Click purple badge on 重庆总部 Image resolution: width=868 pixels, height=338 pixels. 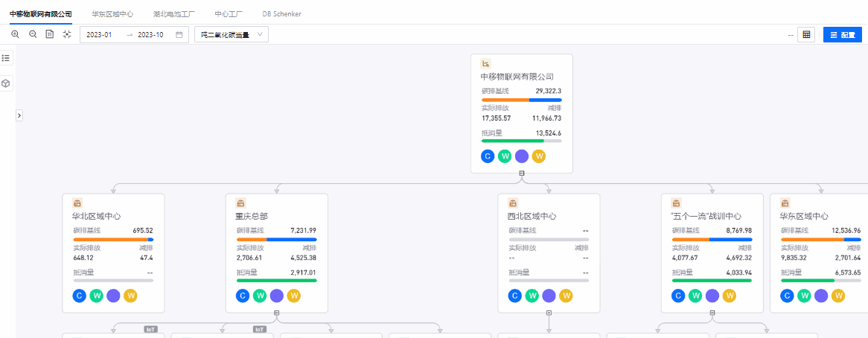277,296
